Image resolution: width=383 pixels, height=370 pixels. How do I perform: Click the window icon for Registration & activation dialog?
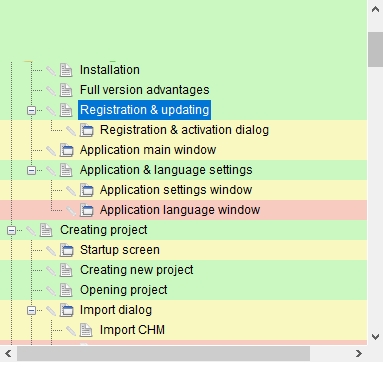87,130
